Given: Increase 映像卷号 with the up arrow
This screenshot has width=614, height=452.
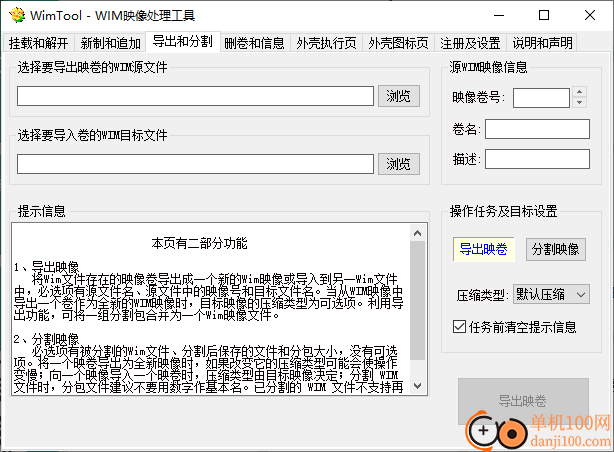Looking at the screenshot, I should 579,92.
